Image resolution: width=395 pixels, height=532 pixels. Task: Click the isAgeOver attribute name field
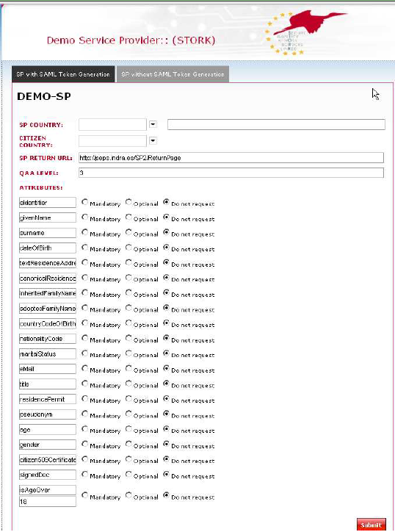tap(48, 490)
